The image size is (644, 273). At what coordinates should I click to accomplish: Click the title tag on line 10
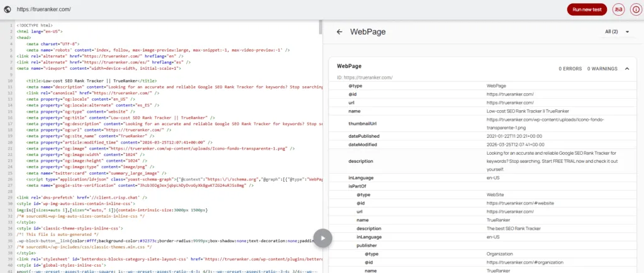tap(92, 81)
